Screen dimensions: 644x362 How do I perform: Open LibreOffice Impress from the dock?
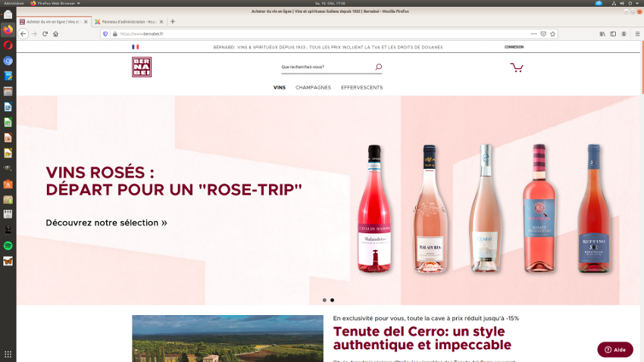point(8,138)
